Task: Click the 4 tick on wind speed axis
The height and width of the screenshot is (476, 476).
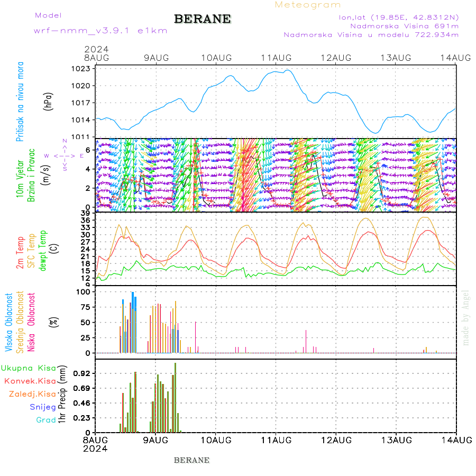Action: click(88, 169)
